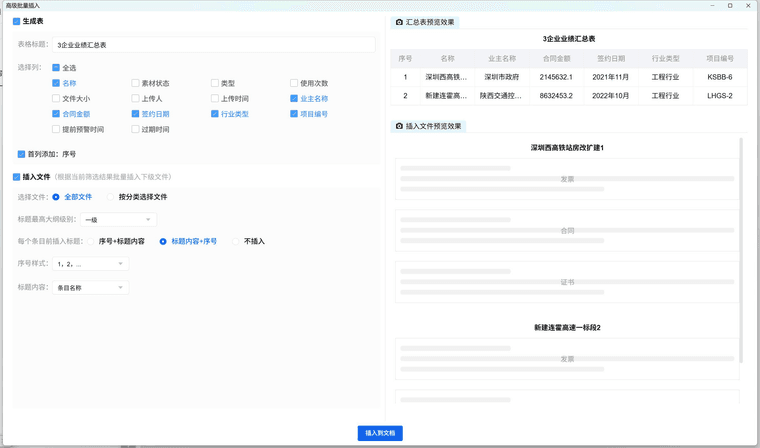This screenshot has height=448, width=760.
Task: Click the 证书 file preview placeholder
Action: tap(567, 282)
